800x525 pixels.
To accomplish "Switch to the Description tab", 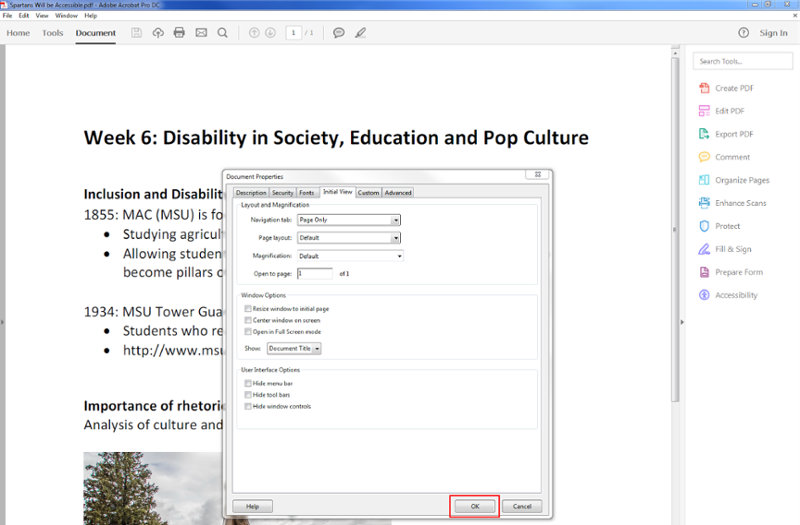I will tap(251, 193).
